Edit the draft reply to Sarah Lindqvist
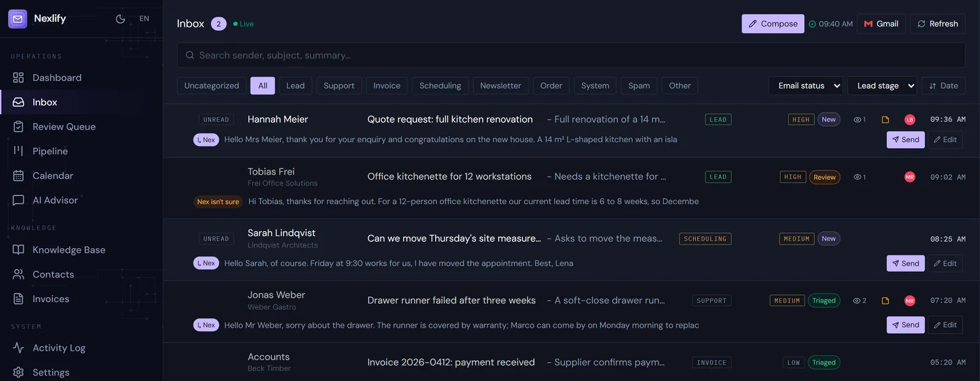Screen dimensions: 980x381 pos(945,263)
